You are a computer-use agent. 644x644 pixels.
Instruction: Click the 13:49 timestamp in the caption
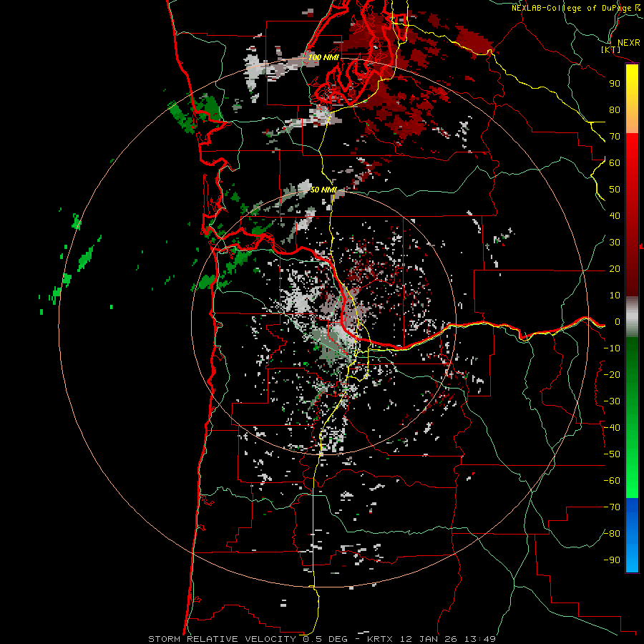(x=480, y=639)
